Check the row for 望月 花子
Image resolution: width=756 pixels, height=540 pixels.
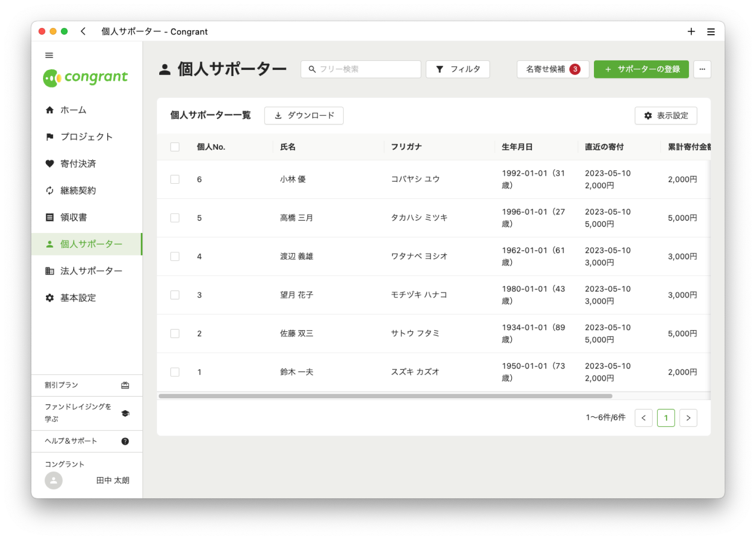(175, 295)
